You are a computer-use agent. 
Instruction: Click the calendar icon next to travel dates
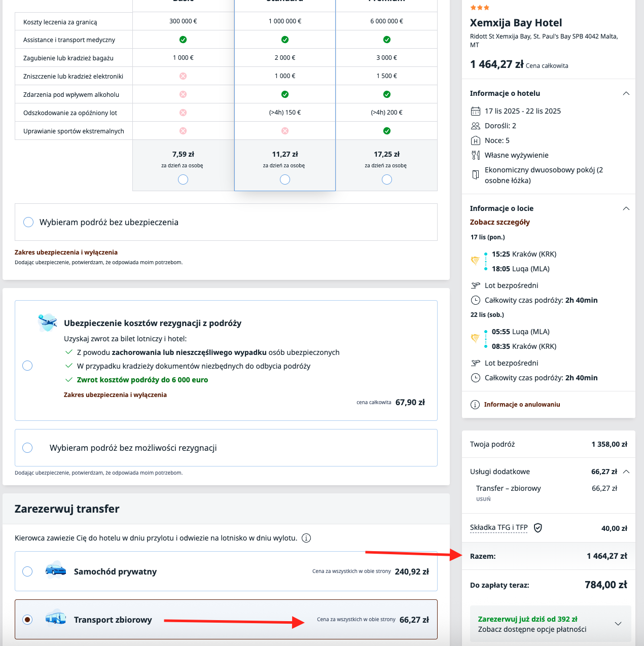pyautogui.click(x=476, y=111)
